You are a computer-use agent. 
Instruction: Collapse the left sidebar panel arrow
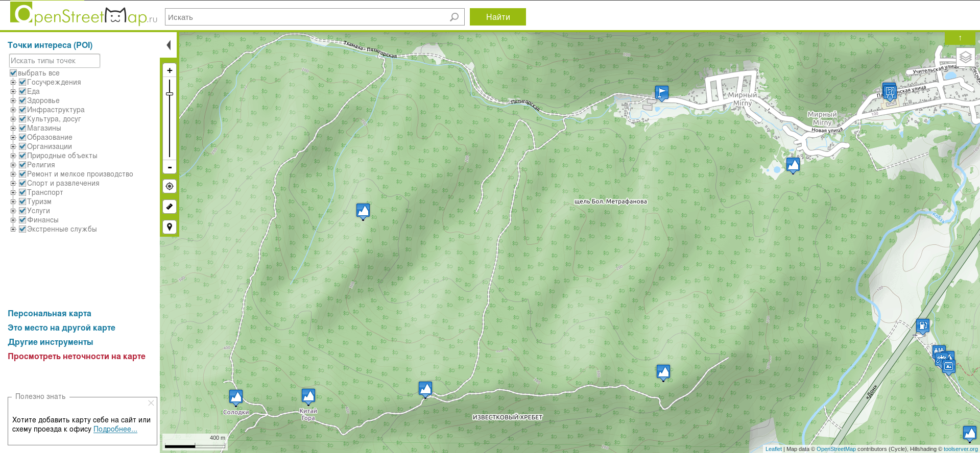click(x=169, y=45)
